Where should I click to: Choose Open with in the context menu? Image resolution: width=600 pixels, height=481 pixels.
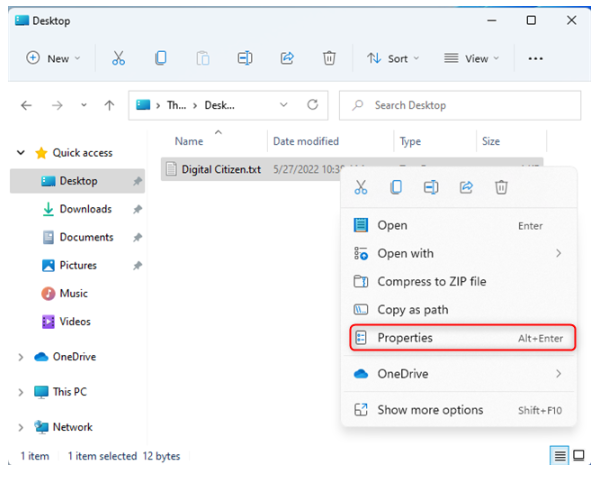(460, 253)
